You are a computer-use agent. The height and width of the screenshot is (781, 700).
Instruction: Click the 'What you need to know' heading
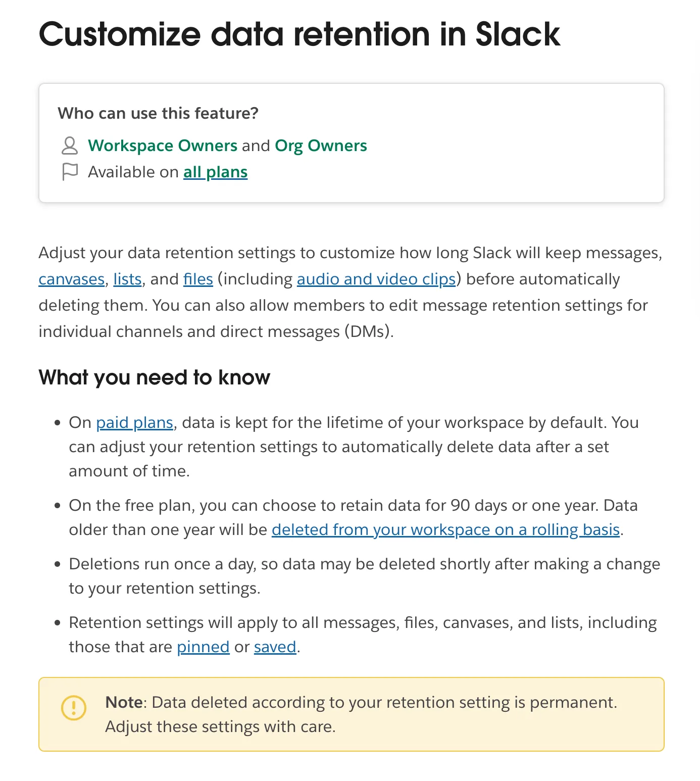(155, 377)
